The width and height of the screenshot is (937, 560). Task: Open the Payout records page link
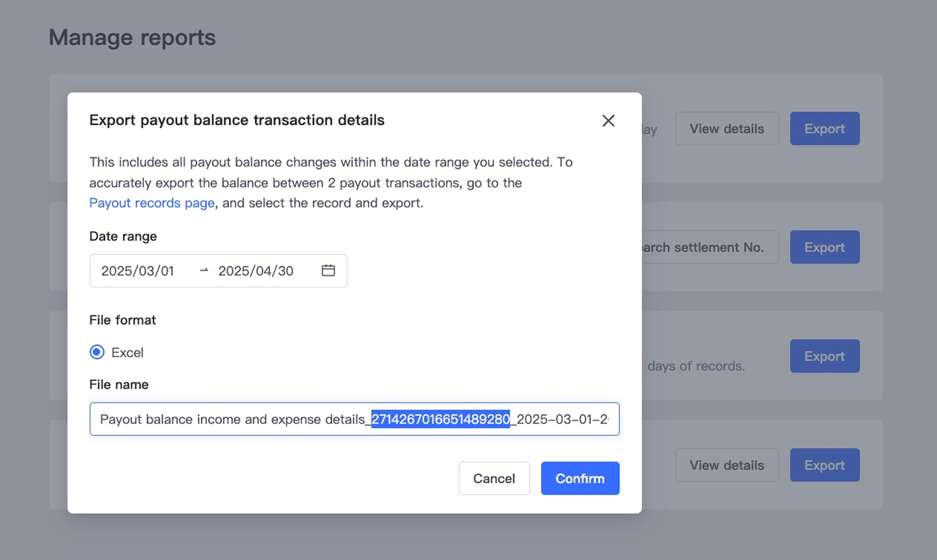pos(152,203)
